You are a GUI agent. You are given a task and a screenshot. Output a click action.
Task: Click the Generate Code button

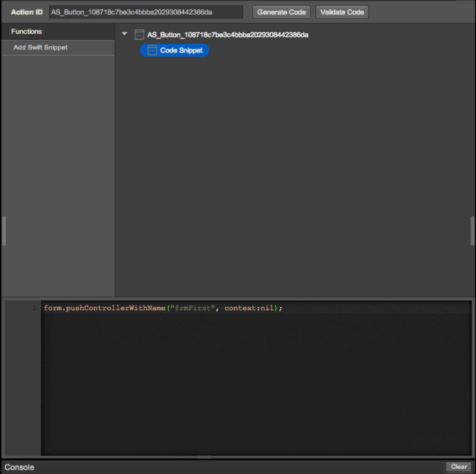click(x=282, y=12)
